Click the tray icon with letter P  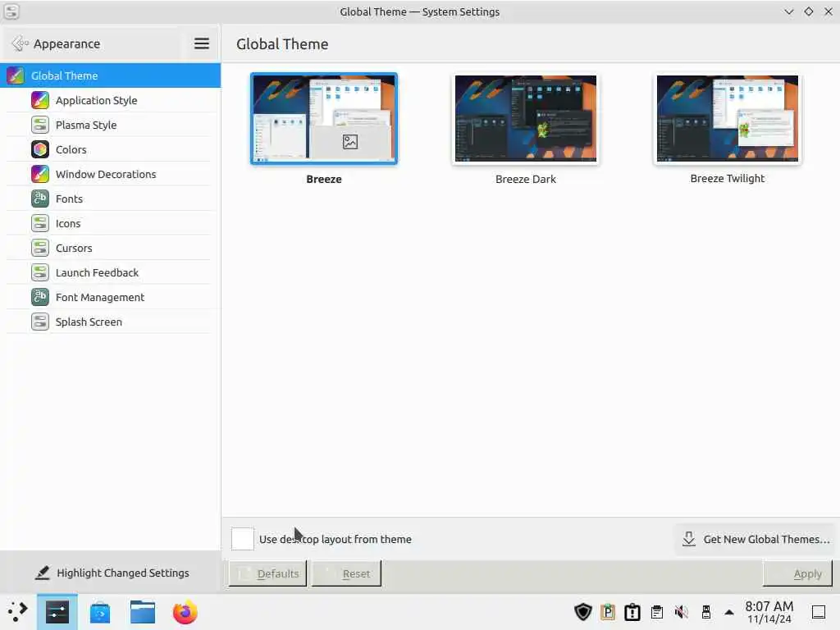(x=608, y=612)
